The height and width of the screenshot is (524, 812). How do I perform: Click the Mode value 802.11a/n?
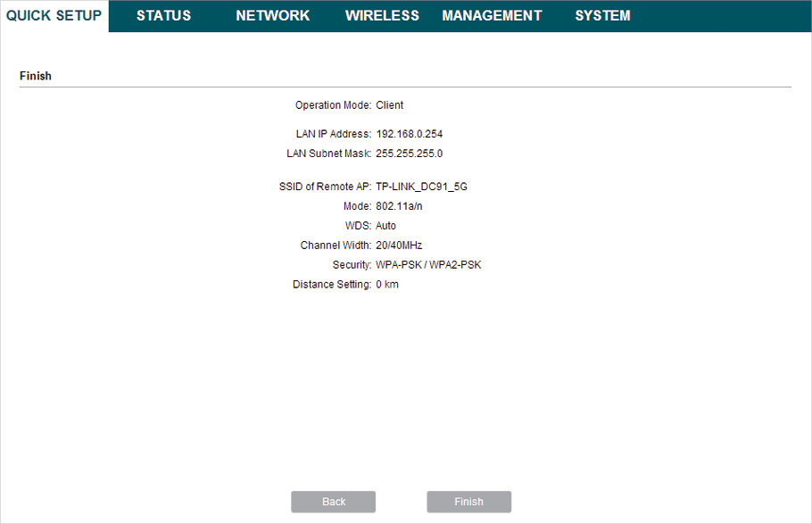pyautogui.click(x=399, y=206)
